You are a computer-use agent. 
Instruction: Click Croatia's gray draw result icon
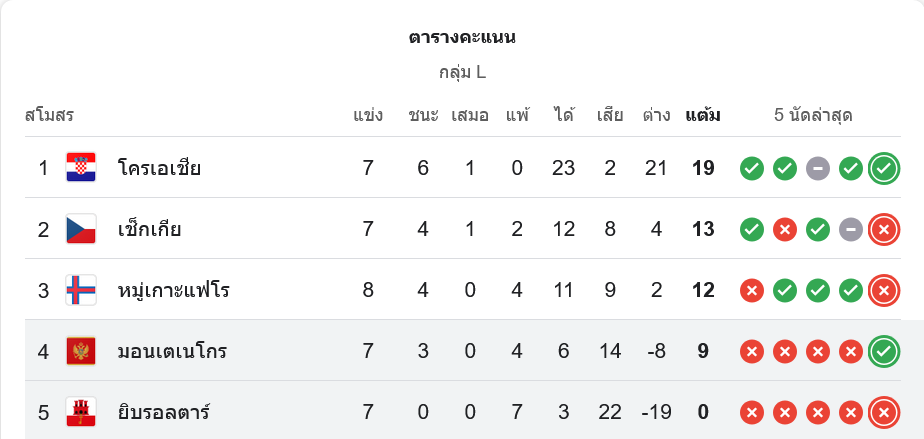[x=818, y=168]
